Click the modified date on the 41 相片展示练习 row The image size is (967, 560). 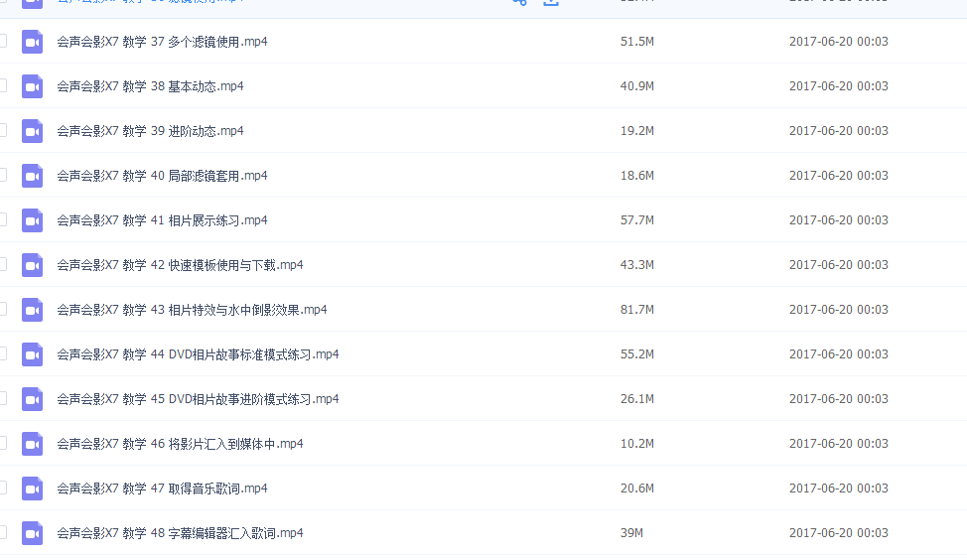pyautogui.click(x=839, y=220)
